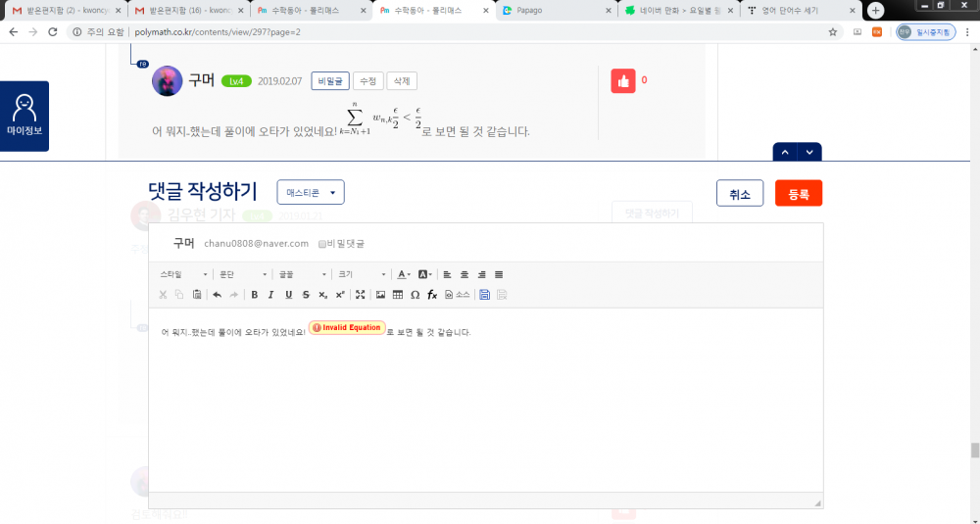
Task: Open the 크기 size dropdown
Action: (362, 275)
